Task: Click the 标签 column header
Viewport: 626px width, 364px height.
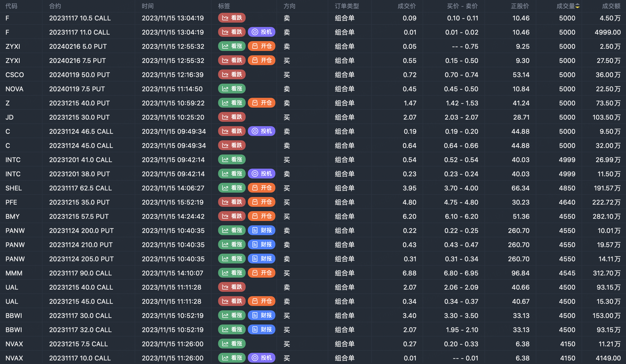Action: (x=224, y=6)
